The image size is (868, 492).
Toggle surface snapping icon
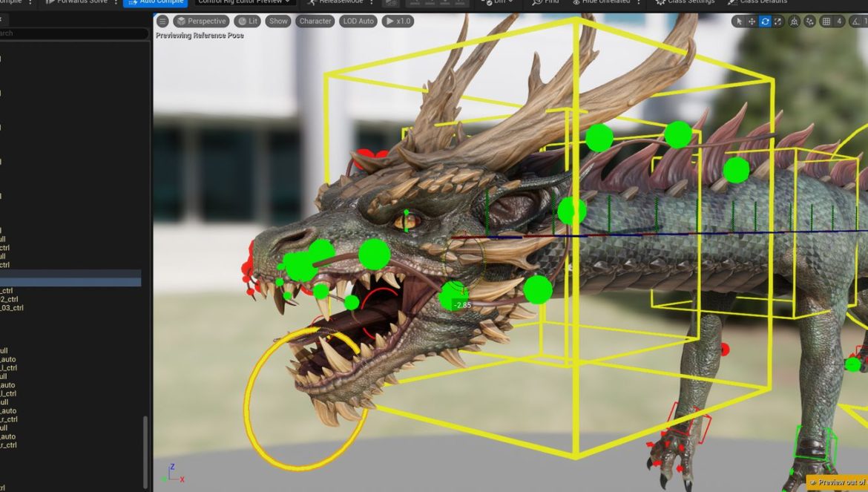(810, 22)
